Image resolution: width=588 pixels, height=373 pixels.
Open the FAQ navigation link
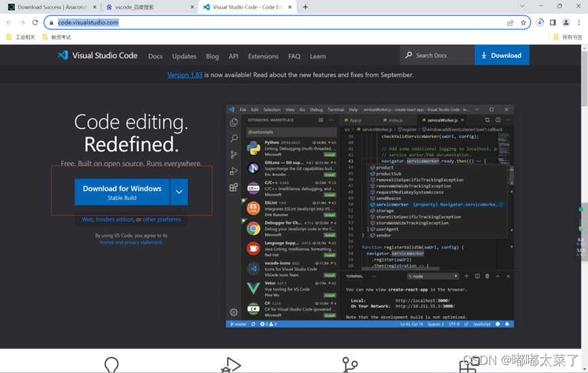(x=294, y=56)
